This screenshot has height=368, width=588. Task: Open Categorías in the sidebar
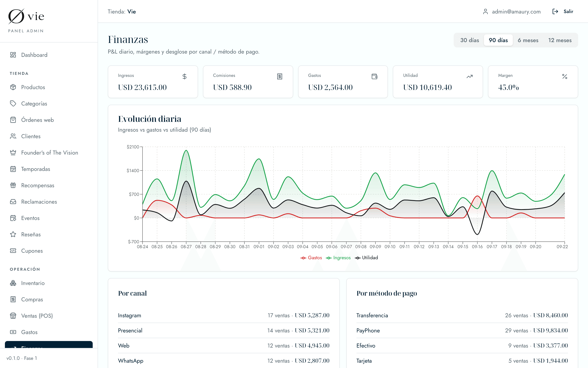(x=49, y=103)
